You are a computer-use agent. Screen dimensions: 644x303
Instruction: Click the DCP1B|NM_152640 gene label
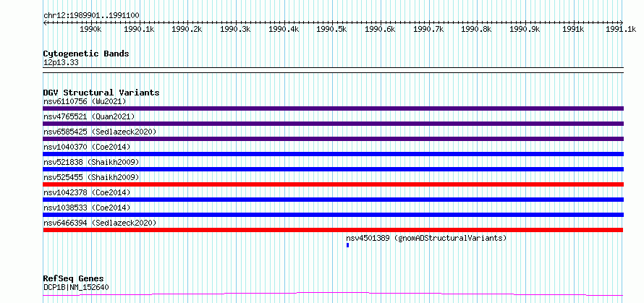click(76, 287)
